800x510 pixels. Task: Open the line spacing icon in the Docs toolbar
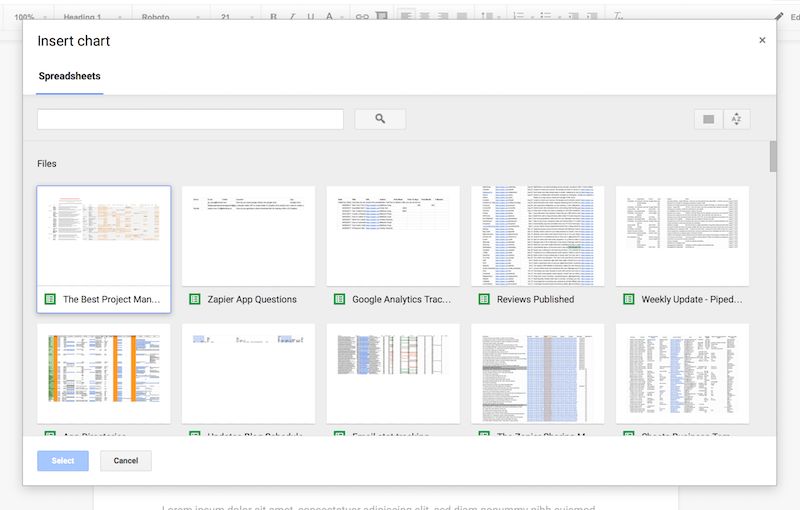pos(487,17)
